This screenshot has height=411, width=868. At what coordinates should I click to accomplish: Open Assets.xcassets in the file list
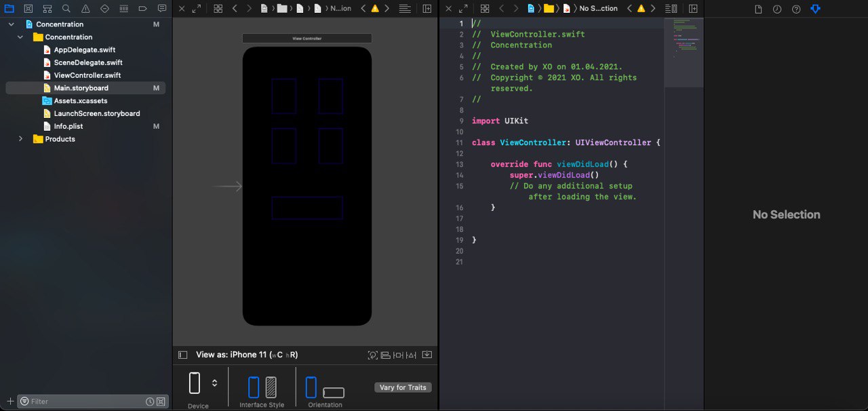(80, 101)
